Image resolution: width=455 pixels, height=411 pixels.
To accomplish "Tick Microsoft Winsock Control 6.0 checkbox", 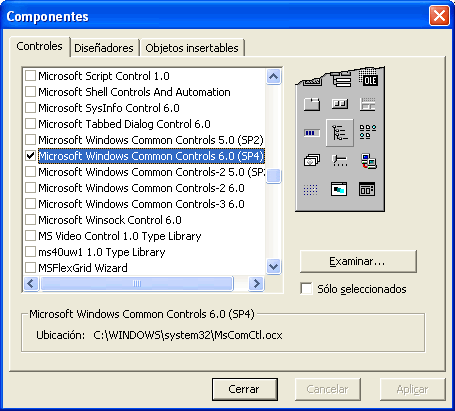I will click(30, 220).
